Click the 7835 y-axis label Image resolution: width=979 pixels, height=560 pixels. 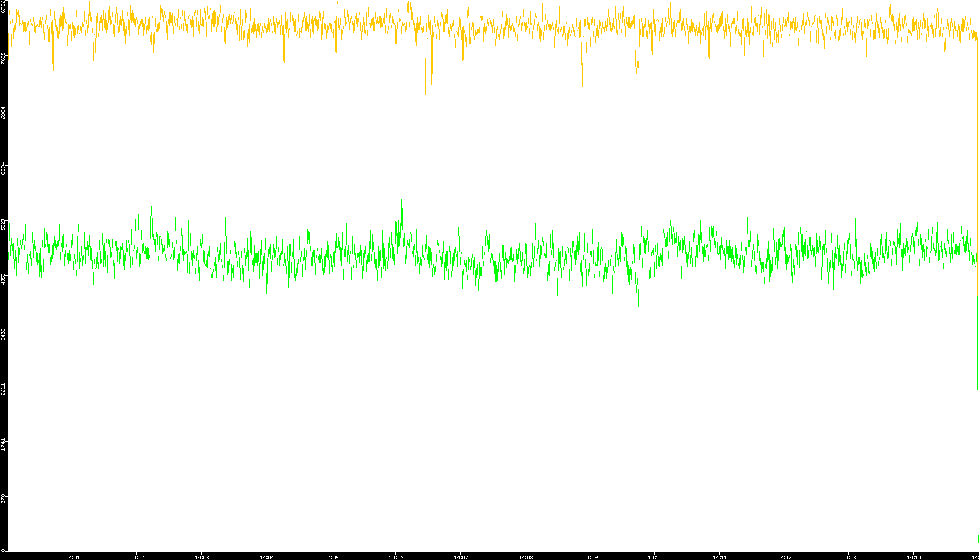3,58
